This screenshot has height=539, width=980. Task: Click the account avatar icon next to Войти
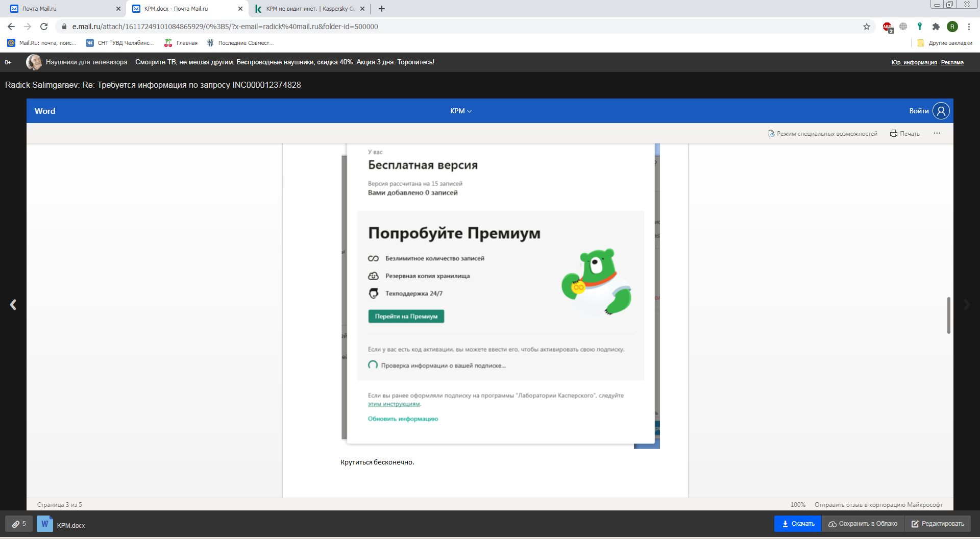tap(941, 111)
